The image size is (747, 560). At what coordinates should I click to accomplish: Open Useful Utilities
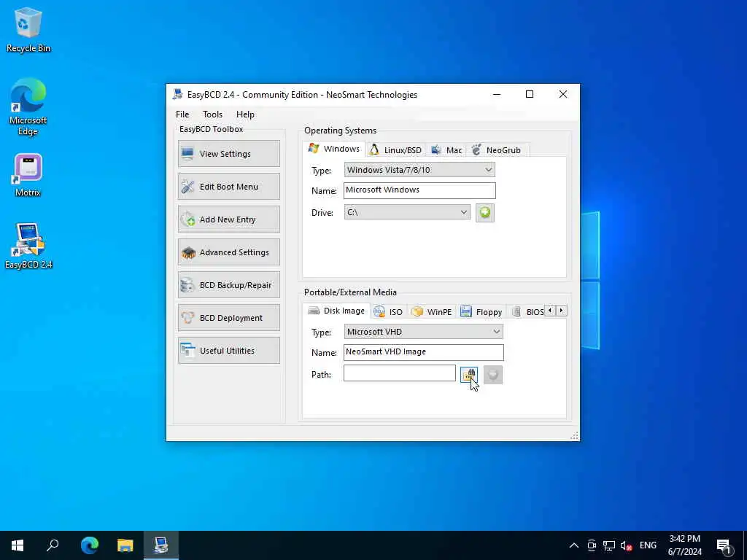point(228,351)
